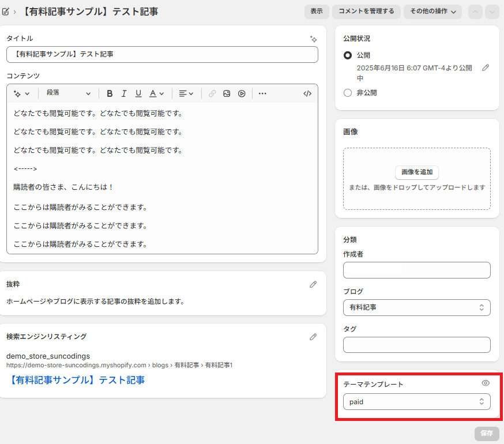Expand その他の操作 menu
The image size is (504, 444).
pos(432,12)
